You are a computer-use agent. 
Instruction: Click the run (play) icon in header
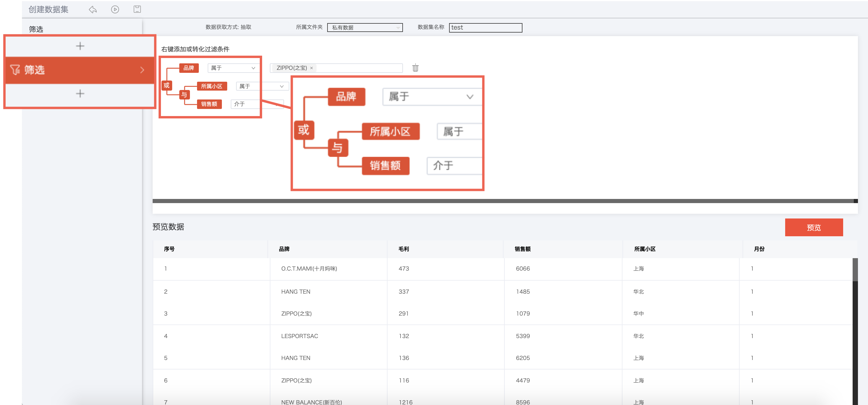(x=115, y=9)
